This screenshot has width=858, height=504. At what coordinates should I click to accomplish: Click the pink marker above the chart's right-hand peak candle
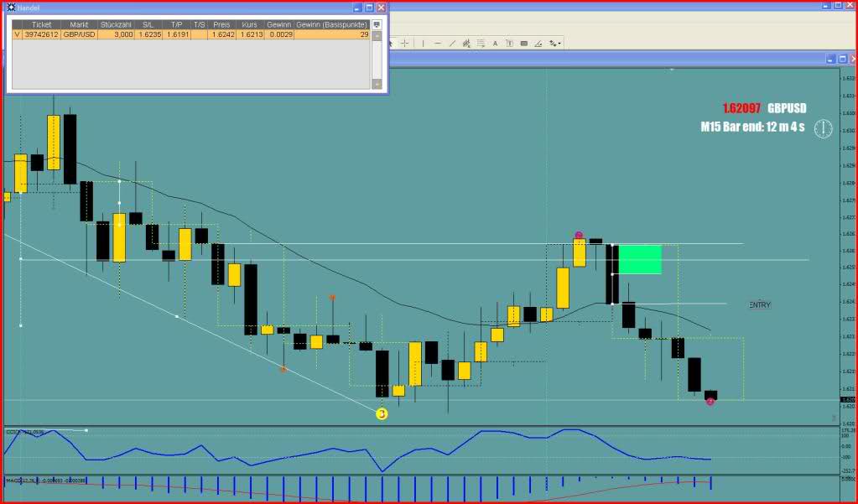[x=579, y=236]
